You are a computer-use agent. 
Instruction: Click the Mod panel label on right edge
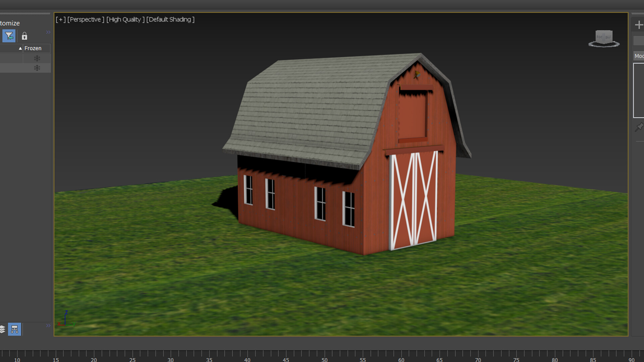point(639,56)
